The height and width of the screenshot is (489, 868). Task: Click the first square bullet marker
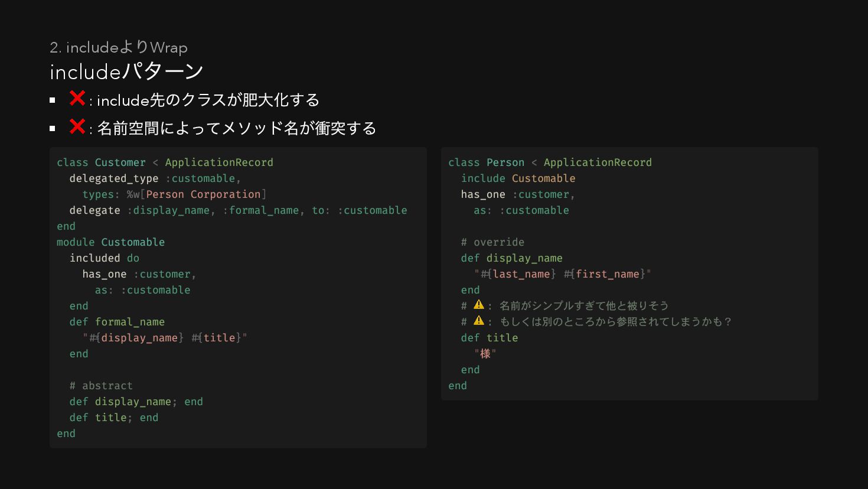[x=53, y=100]
